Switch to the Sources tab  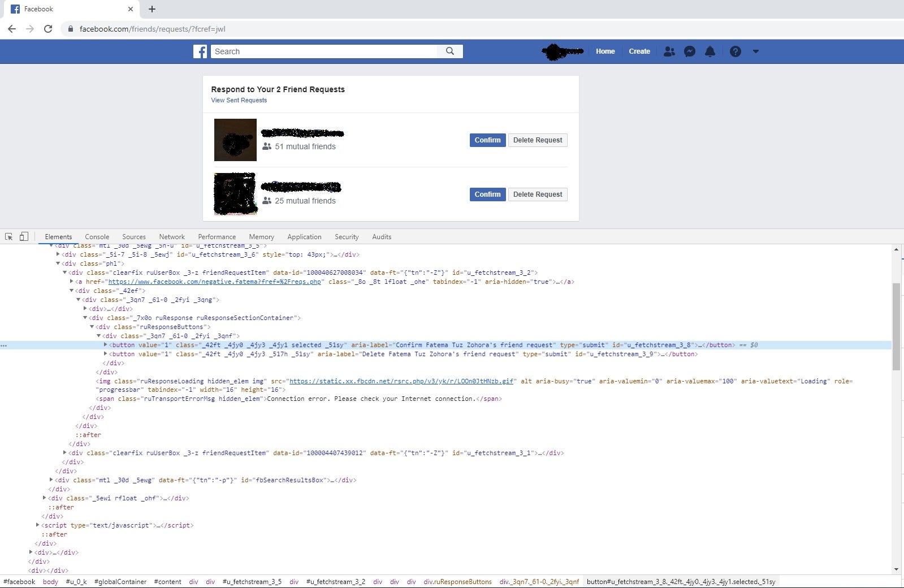tap(134, 237)
